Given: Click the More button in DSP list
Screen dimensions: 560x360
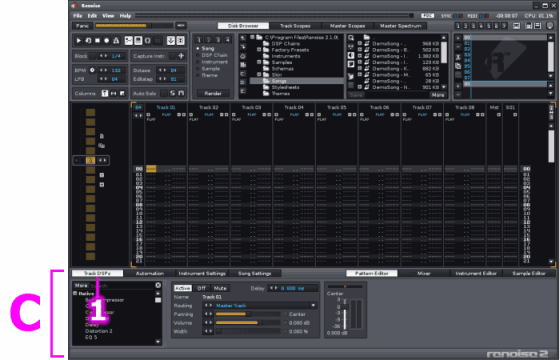Looking at the screenshot, I should (x=81, y=285).
